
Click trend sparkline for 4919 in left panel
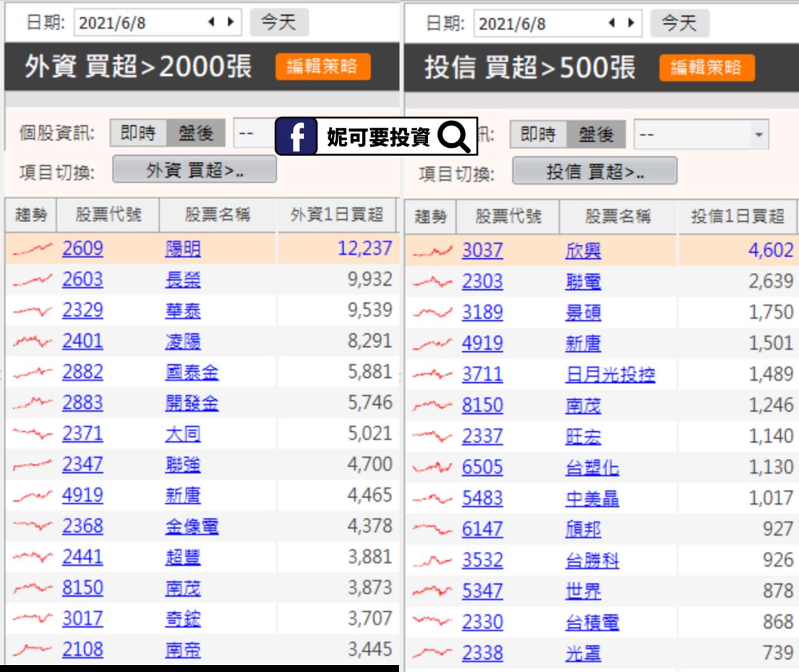point(32,496)
